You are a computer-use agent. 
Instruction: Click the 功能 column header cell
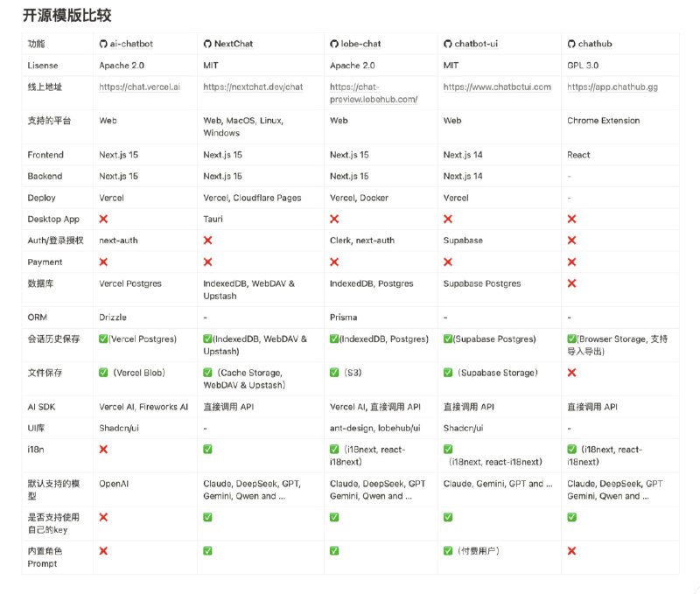(x=36, y=44)
